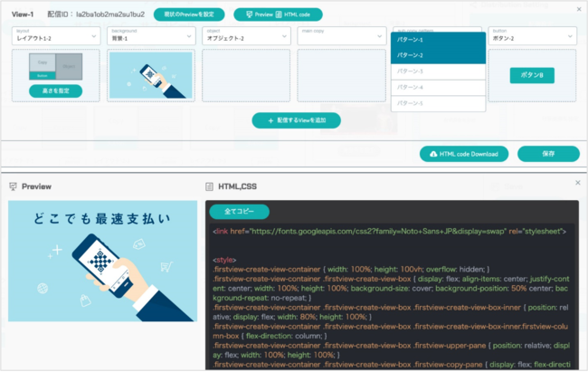Click the empty main copy preview box
The width and height of the screenshot is (588, 372).
point(341,75)
